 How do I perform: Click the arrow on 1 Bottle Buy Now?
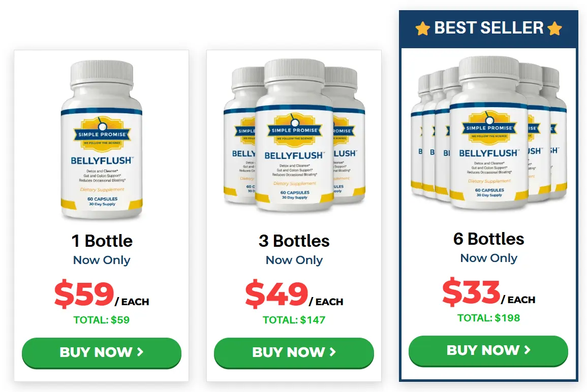pos(140,352)
